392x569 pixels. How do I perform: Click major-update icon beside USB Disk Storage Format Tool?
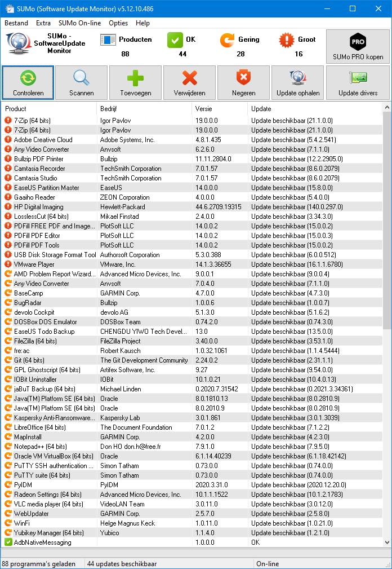(8, 254)
